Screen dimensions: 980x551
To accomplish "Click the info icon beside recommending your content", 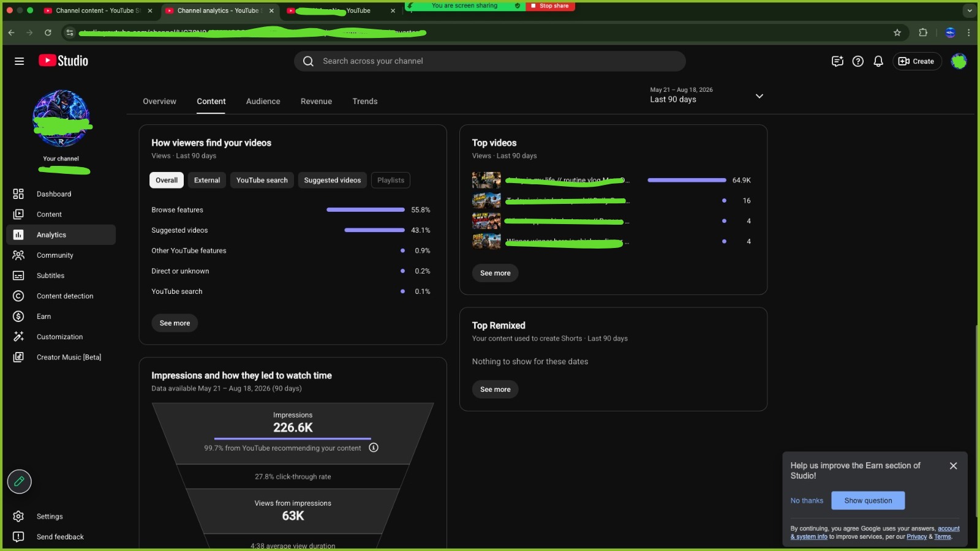I will [x=374, y=448].
